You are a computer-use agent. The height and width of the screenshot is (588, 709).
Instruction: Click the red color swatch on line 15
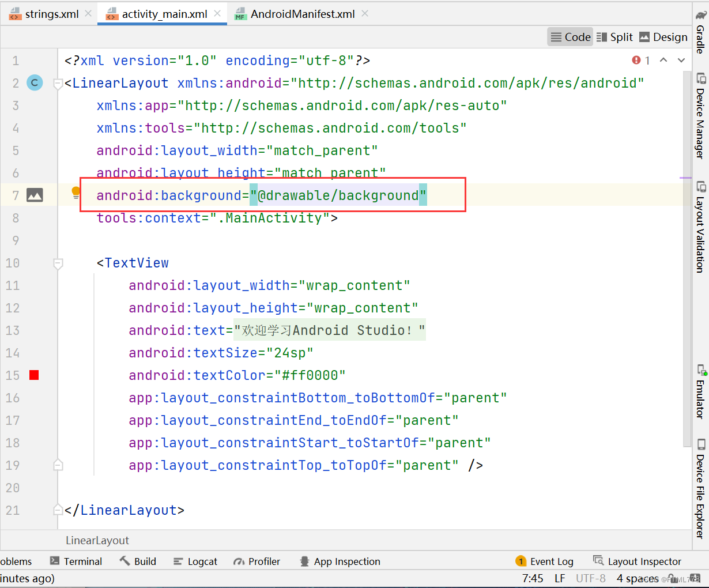34,375
